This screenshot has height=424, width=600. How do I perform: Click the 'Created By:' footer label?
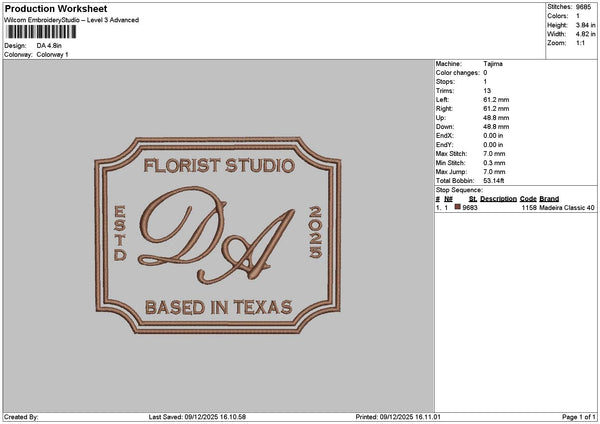pyautogui.click(x=21, y=417)
